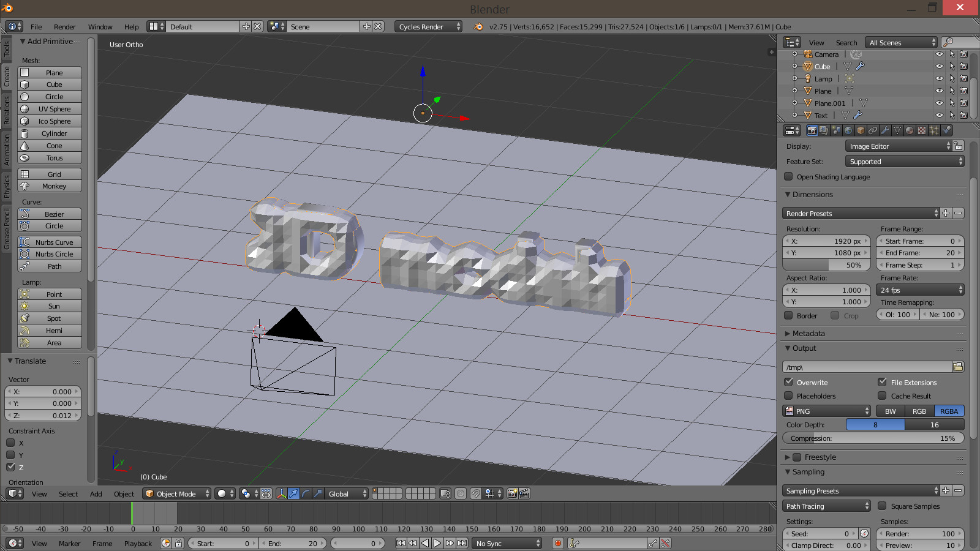Open the Render Layers properties tab
This screenshot has height=551, width=980.
tap(824, 130)
